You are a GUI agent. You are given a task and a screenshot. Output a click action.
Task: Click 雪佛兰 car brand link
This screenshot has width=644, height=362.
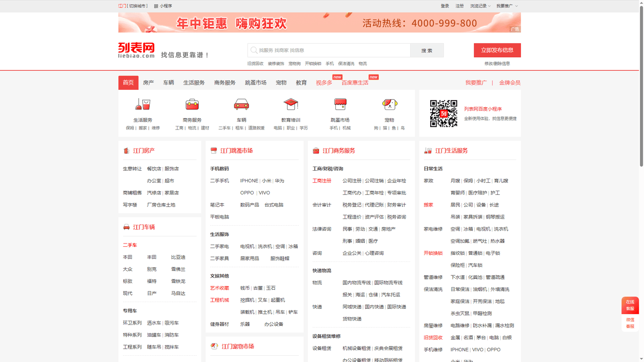coord(178,269)
